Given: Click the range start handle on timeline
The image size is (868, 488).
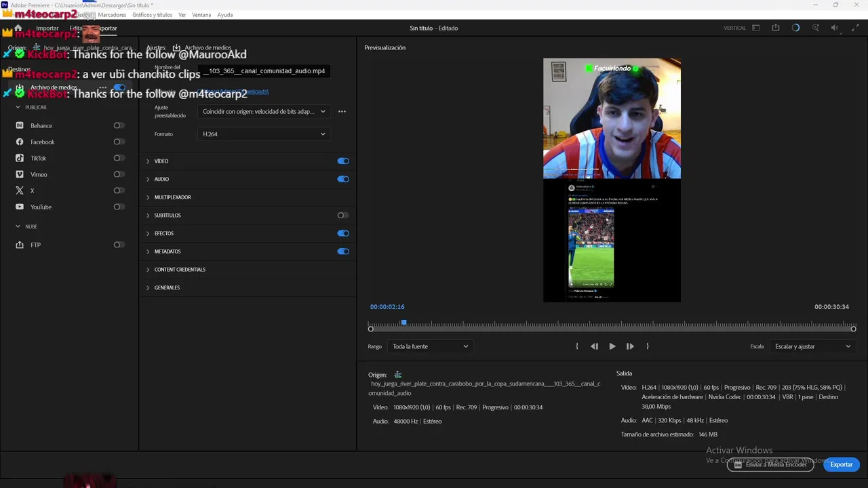Looking at the screenshot, I should (371, 329).
